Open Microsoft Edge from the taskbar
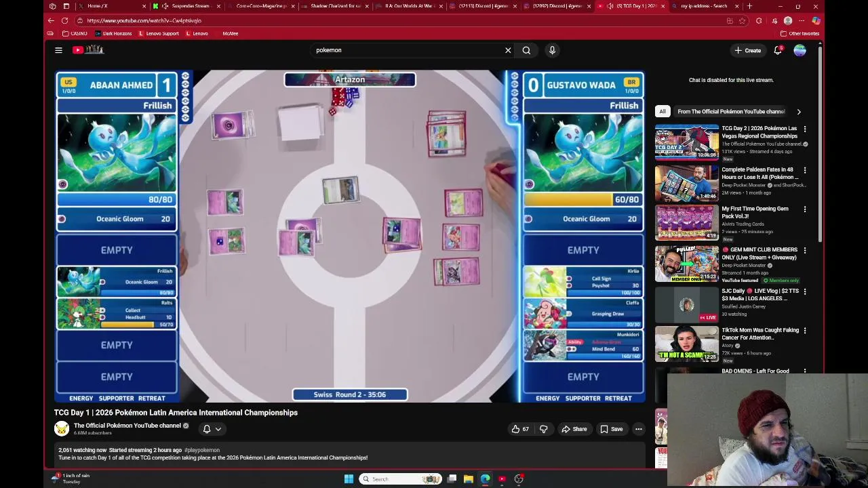The image size is (868, 488). tap(486, 479)
